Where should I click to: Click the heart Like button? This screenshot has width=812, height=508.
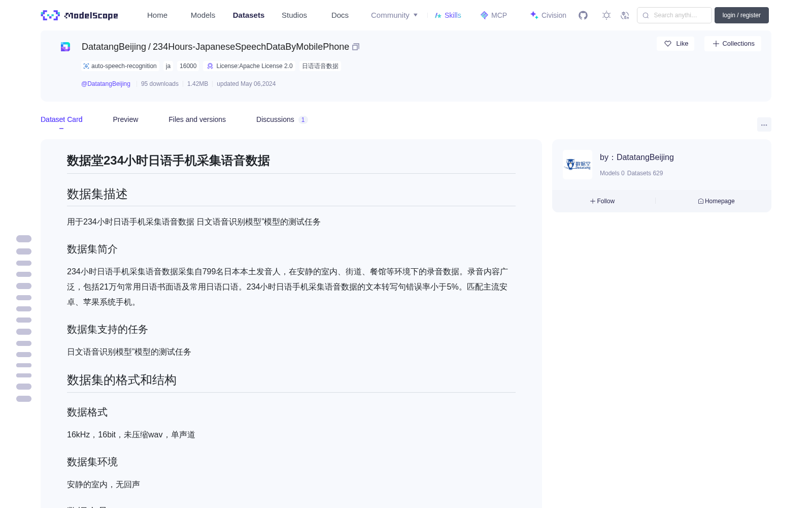pyautogui.click(x=675, y=44)
